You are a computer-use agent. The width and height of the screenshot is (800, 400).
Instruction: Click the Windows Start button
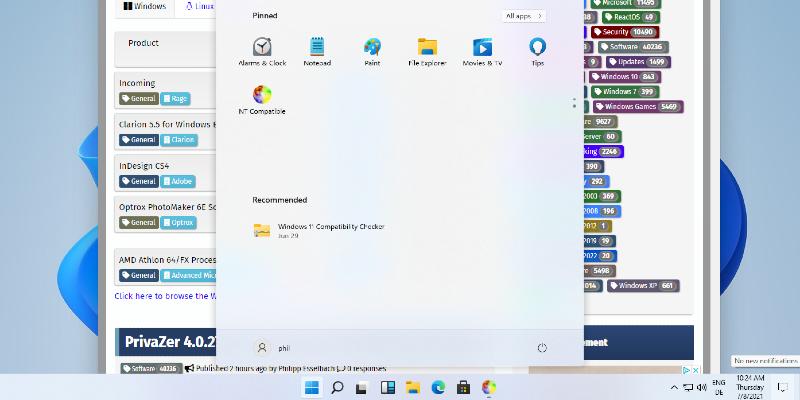[311, 388]
